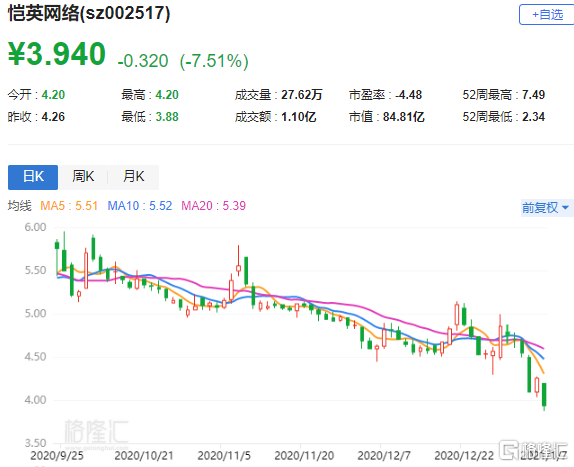This screenshot has height=467, width=574.
Task: Click the 52周最低 2.34 value
Action: [533, 117]
